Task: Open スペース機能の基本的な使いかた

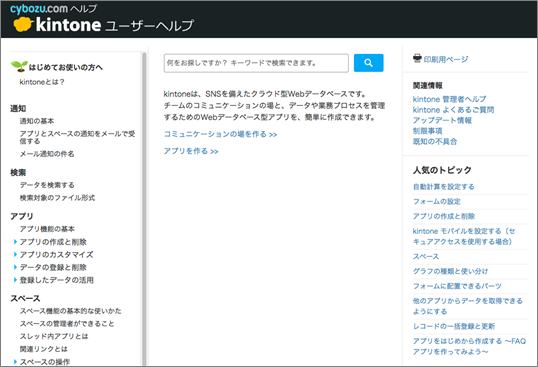Action: 70,311
